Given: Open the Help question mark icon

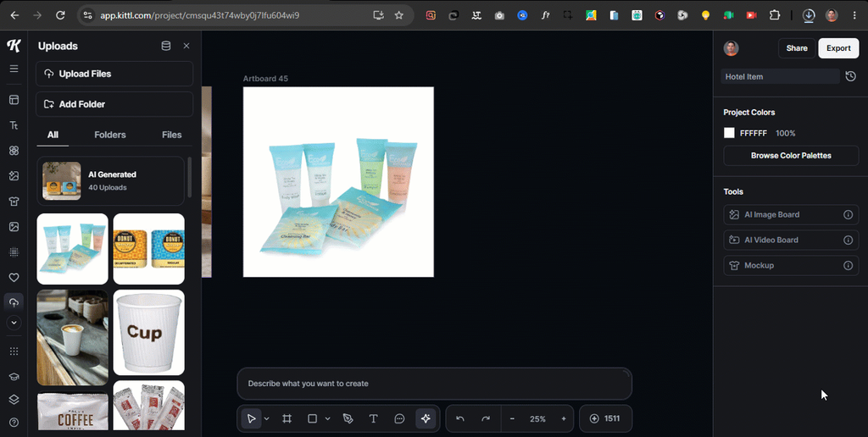Looking at the screenshot, I should 14,423.
